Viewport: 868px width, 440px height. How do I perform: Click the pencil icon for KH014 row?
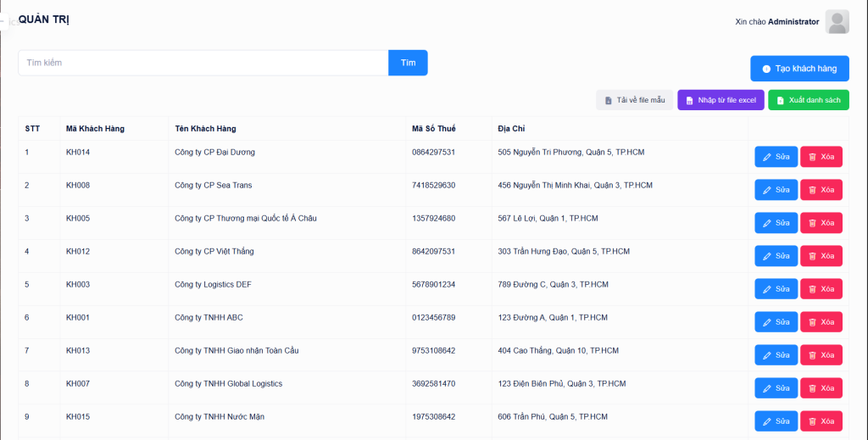tap(767, 157)
